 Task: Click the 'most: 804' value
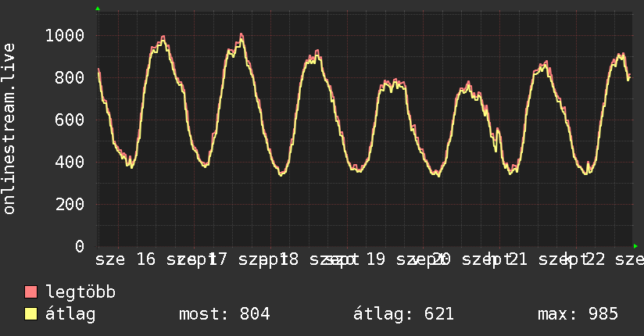coord(224,314)
